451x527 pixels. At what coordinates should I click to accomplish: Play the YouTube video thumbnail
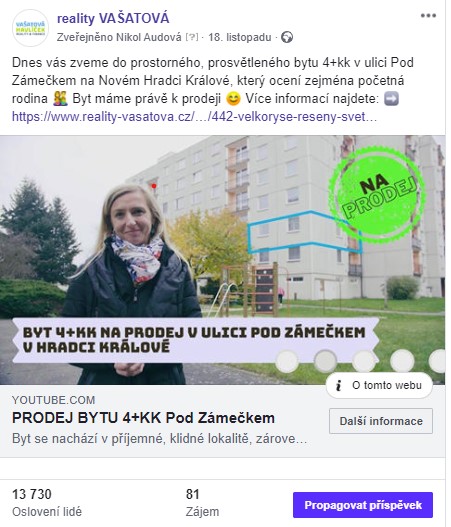click(222, 260)
